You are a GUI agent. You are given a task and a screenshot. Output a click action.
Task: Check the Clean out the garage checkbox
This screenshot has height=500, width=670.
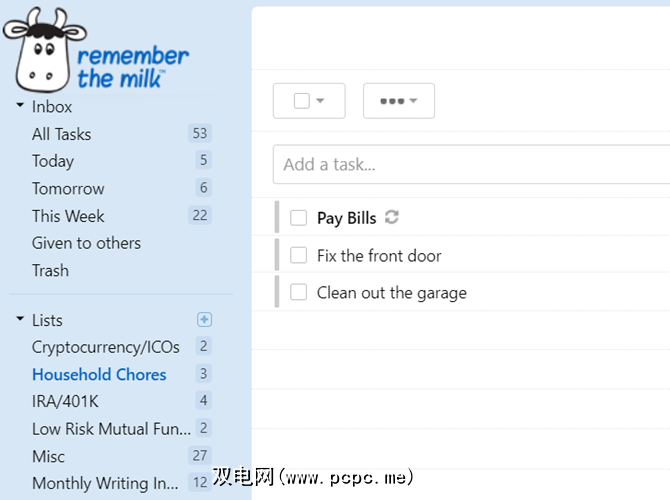tap(298, 292)
